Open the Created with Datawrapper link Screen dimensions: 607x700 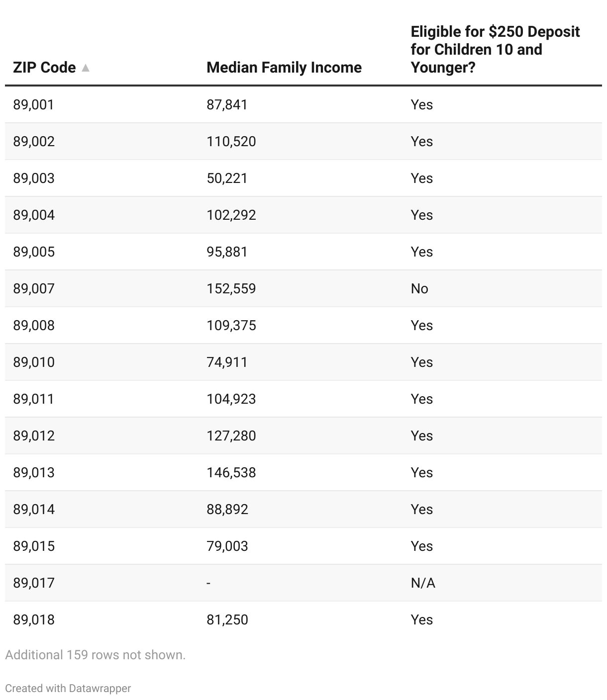point(68,689)
